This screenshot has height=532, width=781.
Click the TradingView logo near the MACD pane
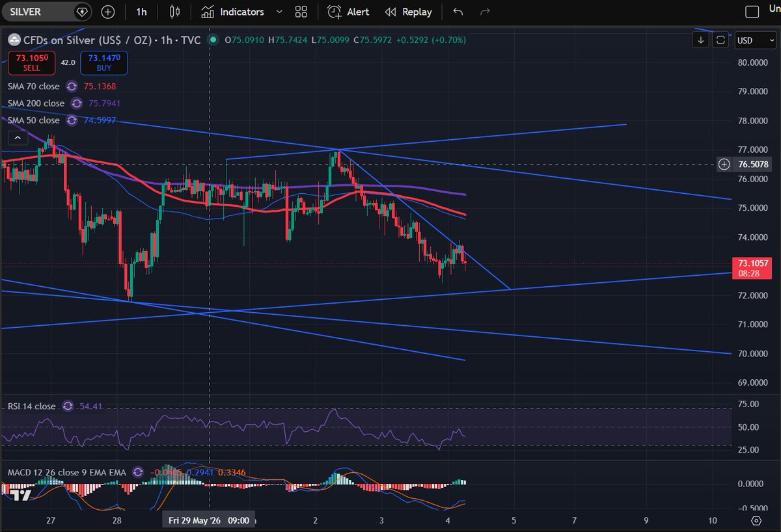point(21,495)
